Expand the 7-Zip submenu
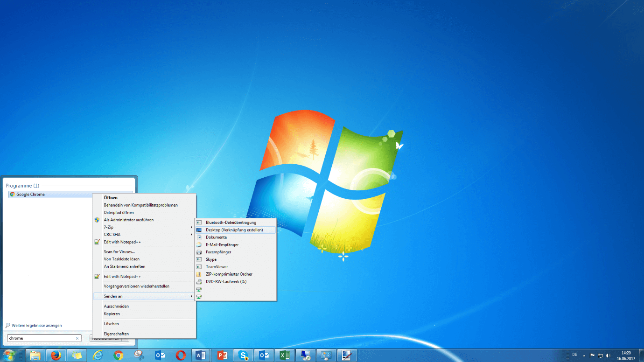The width and height of the screenshot is (644, 362). 144,227
